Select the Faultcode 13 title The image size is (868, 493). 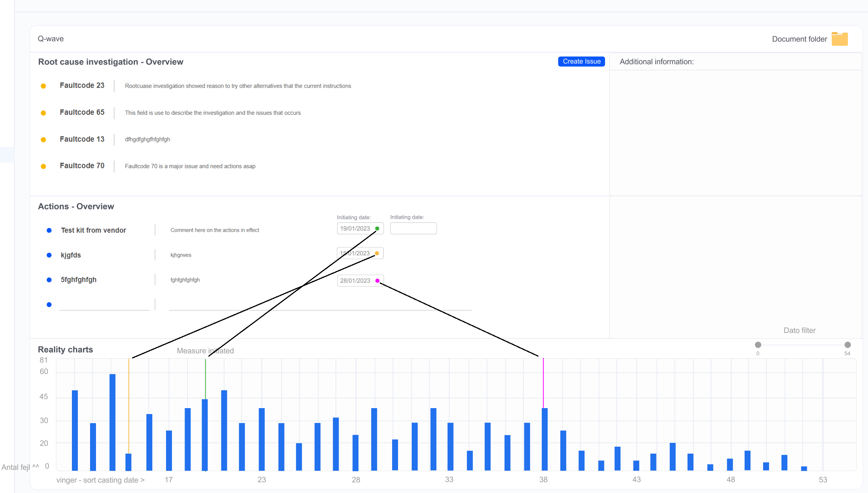coord(82,139)
